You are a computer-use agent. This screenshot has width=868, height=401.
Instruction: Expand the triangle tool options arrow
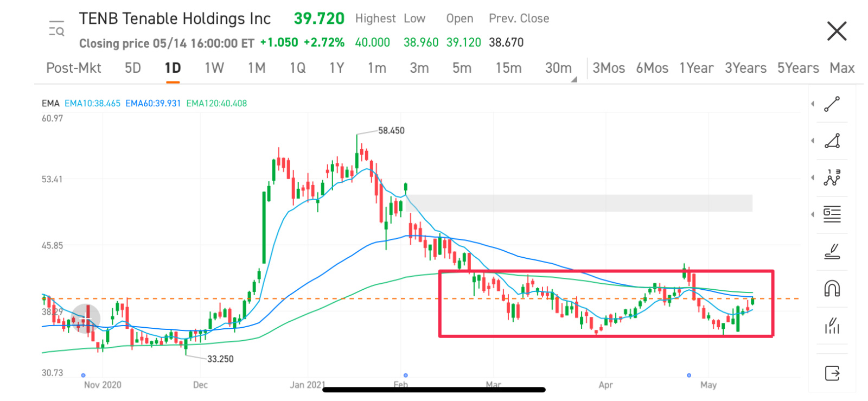tap(813, 141)
